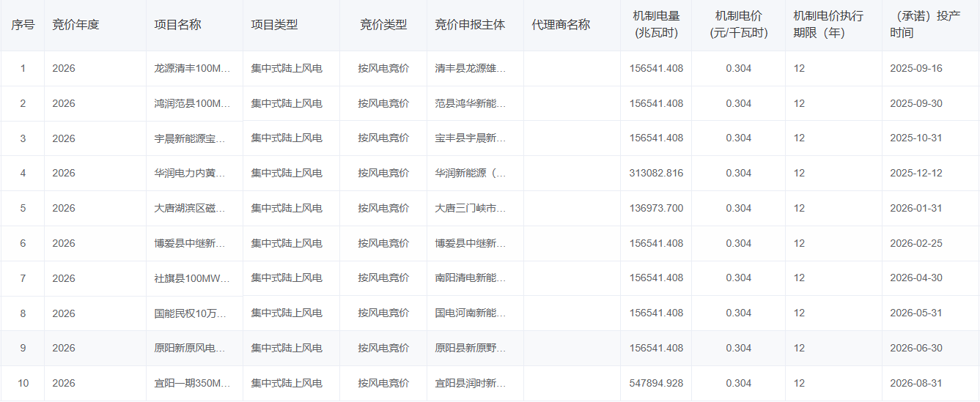Click applicant 清丰县龙源雄… cell
The height and width of the screenshot is (402, 980).
[471, 69]
